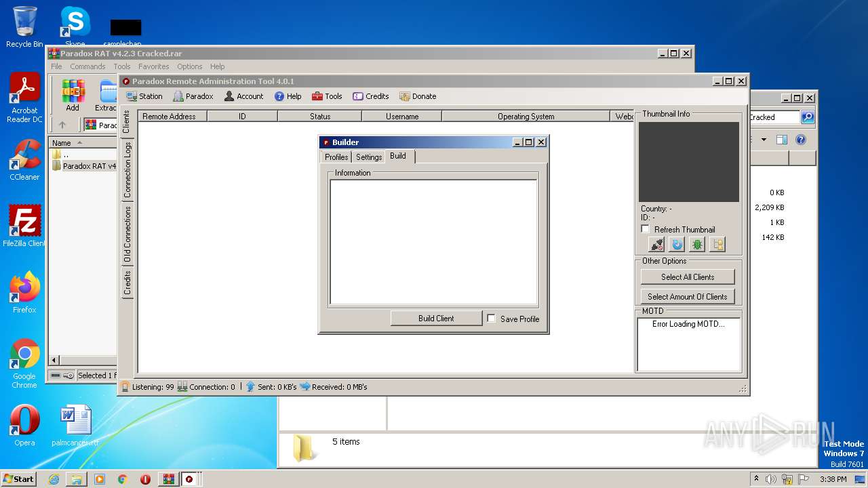Click the search magnifier in the Explorer window
Screen dimensions: 868x488
(807, 117)
